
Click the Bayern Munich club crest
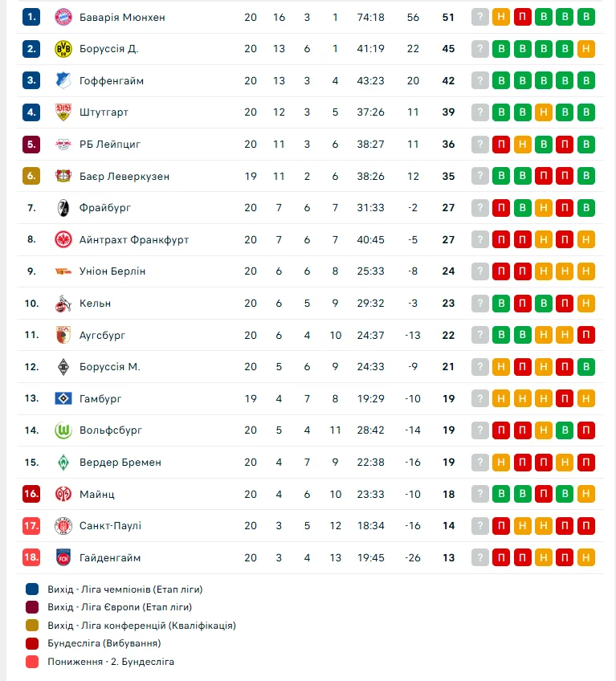pos(63,17)
